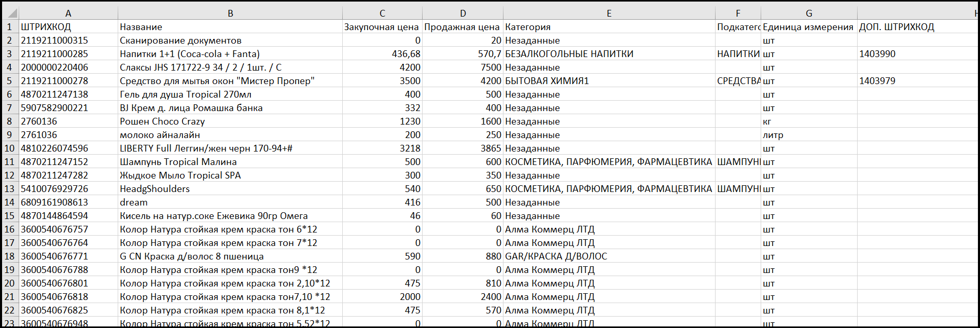Select cell Средство для мытья окон
Screen dimensions: 980x328
click(x=230, y=80)
